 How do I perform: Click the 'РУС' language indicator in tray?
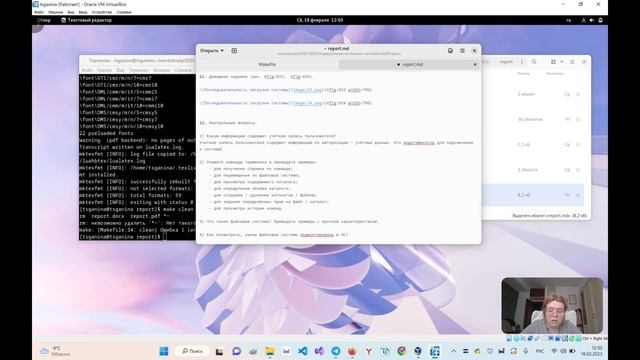click(x=540, y=351)
